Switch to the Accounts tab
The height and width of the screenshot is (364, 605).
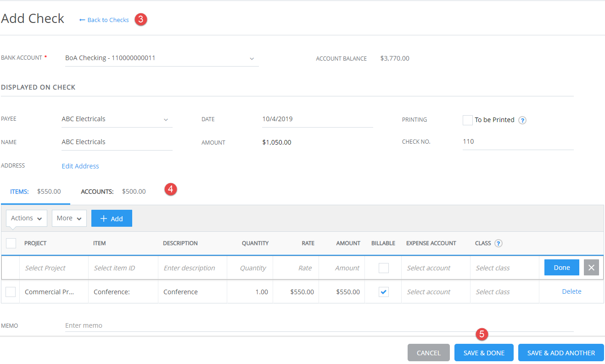(113, 192)
